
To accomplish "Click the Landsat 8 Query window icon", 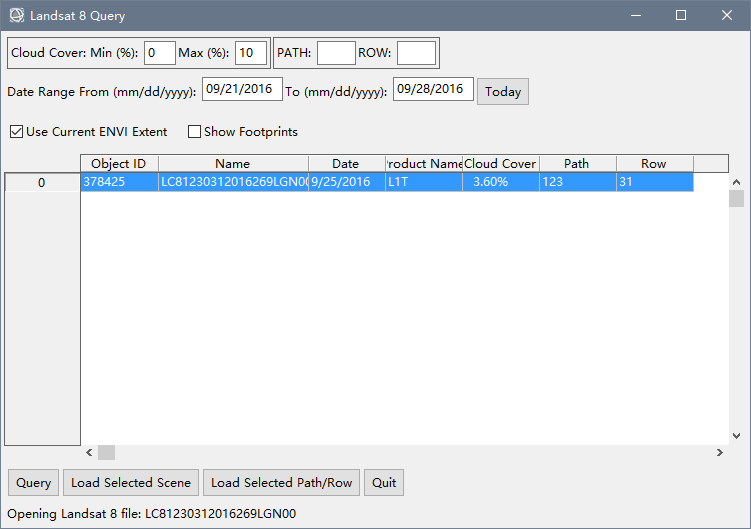I will click(x=17, y=15).
